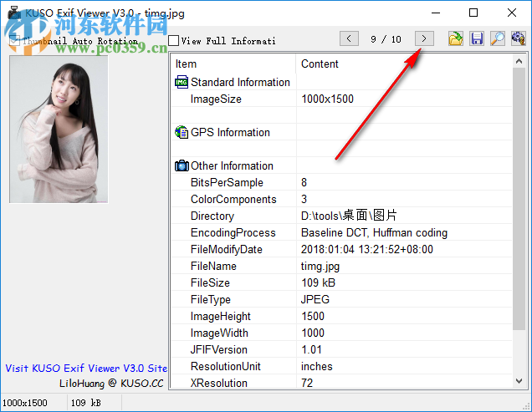
Task: Select the Other Information group row
Action: [x=341, y=165]
